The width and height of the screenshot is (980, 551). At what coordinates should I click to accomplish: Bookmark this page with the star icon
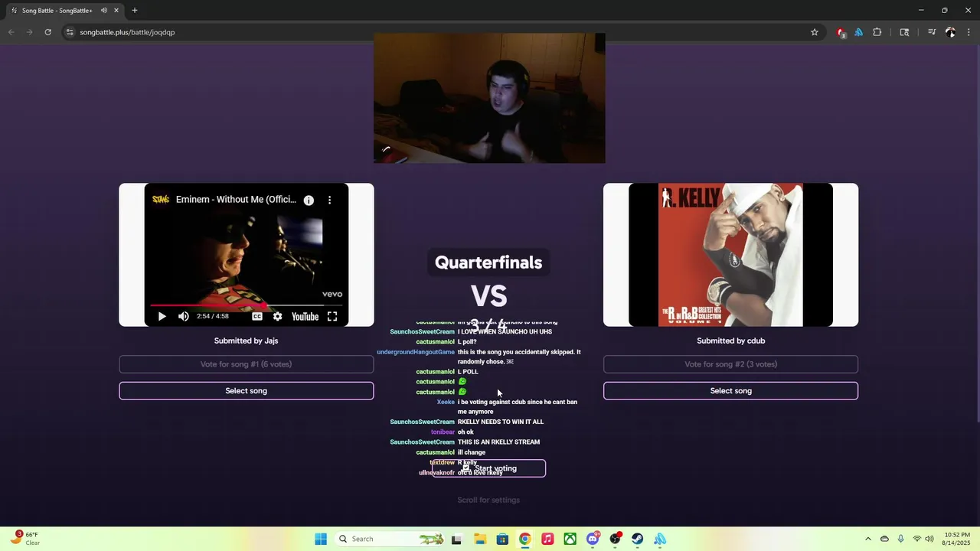(x=815, y=32)
